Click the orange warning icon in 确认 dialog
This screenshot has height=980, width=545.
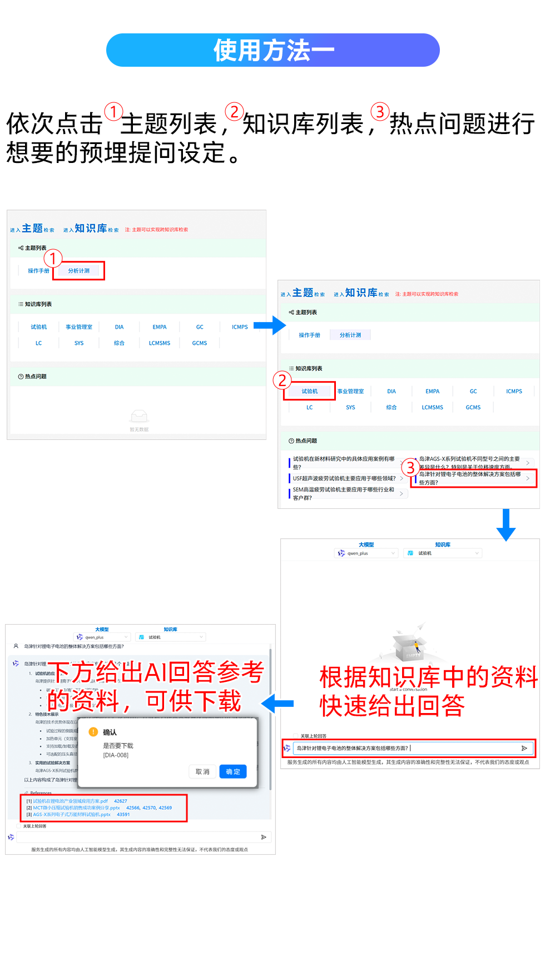tap(93, 732)
